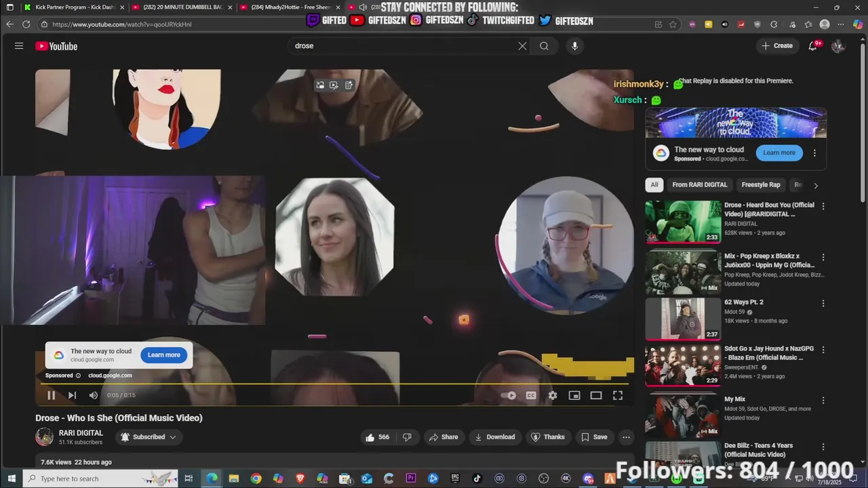The height and width of the screenshot is (488, 868).
Task: Select the Freestyle Rap chip
Action: (x=761, y=185)
